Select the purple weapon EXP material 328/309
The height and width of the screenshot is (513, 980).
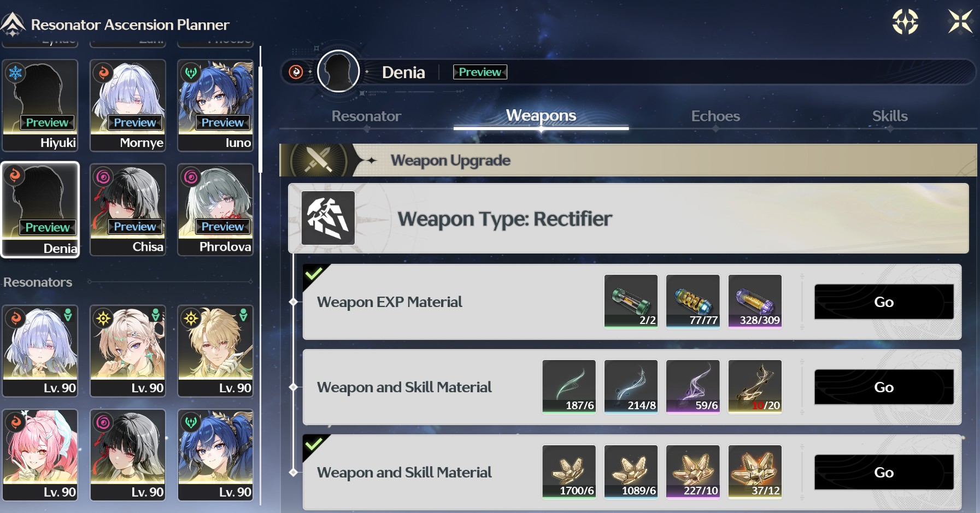pos(755,301)
